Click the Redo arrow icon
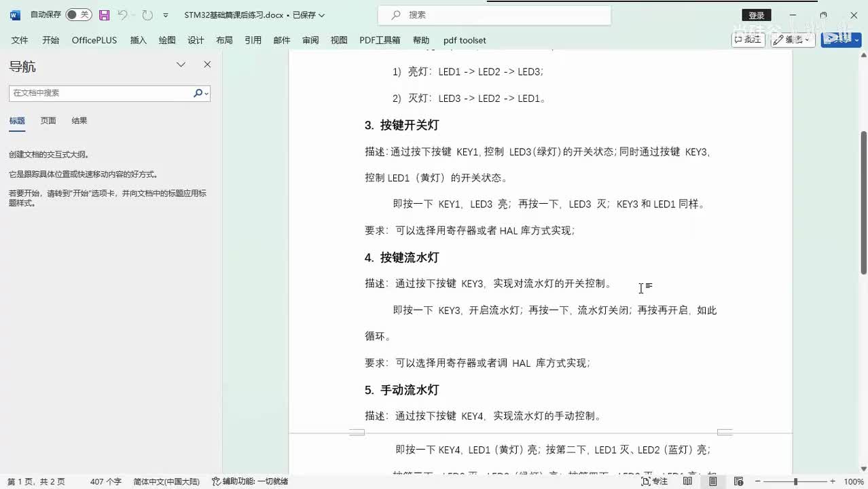 (147, 15)
